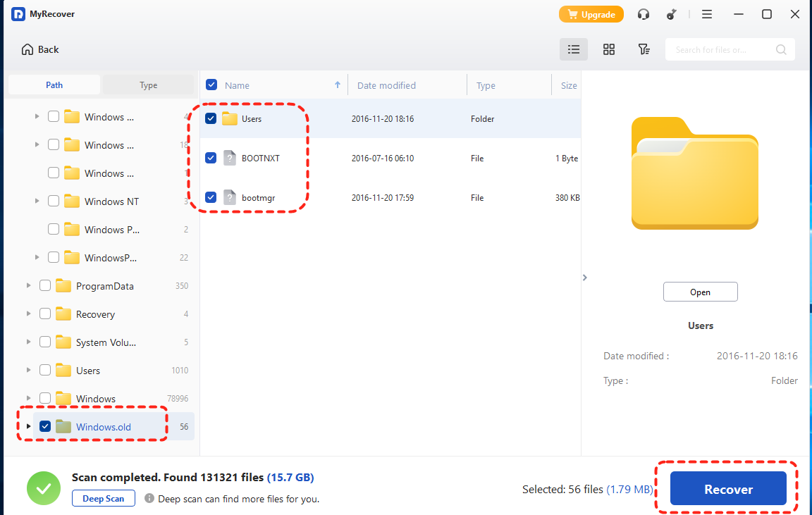Click the Back arrow home icon

(27, 49)
